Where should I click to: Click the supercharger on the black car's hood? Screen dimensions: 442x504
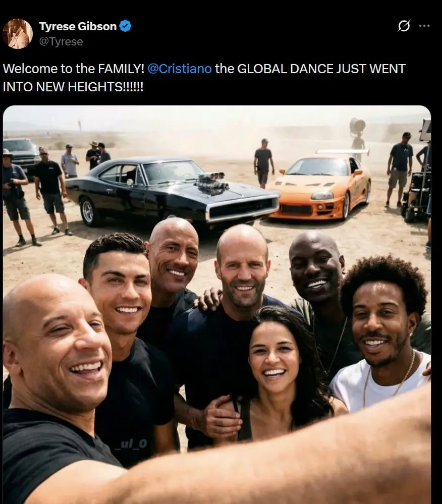[x=212, y=182]
